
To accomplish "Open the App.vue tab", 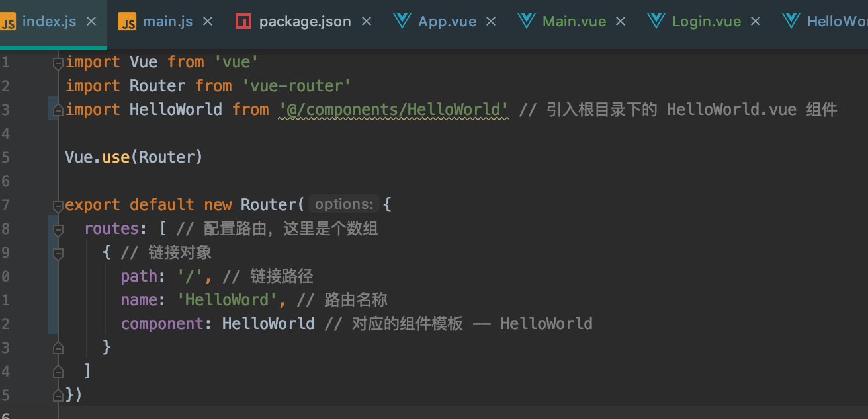I will (x=447, y=20).
